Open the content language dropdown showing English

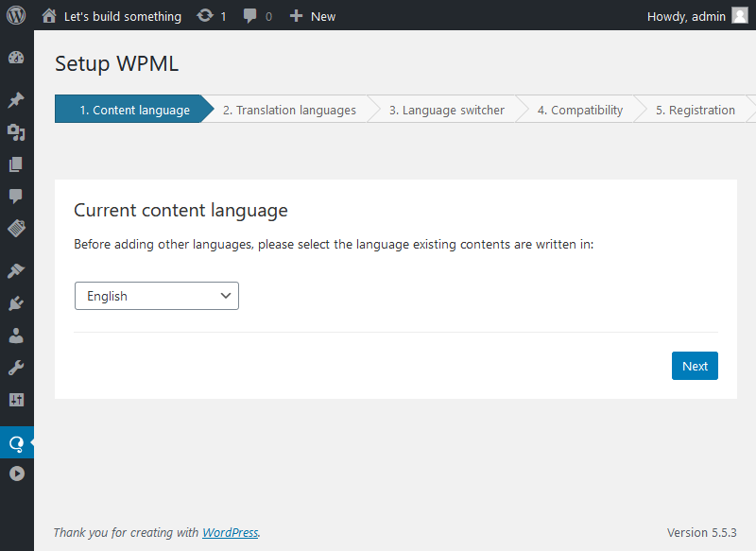pos(157,296)
